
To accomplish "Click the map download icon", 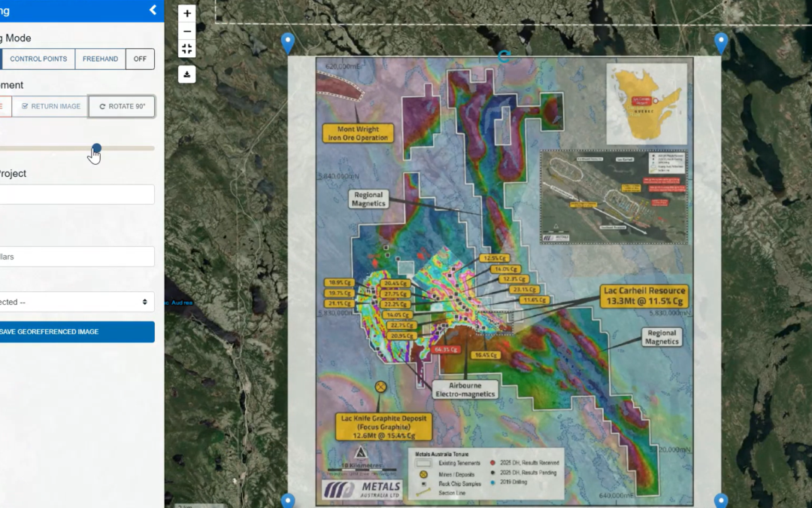I will coord(187,74).
